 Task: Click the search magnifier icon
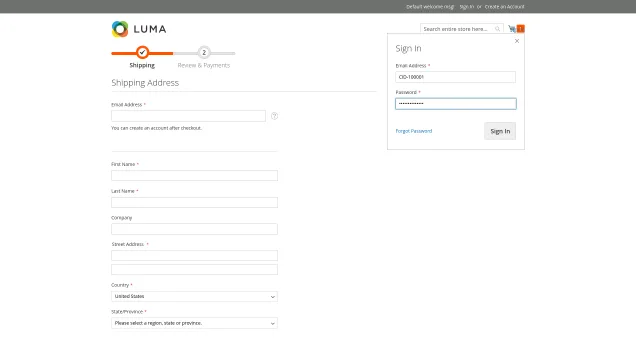click(498, 29)
